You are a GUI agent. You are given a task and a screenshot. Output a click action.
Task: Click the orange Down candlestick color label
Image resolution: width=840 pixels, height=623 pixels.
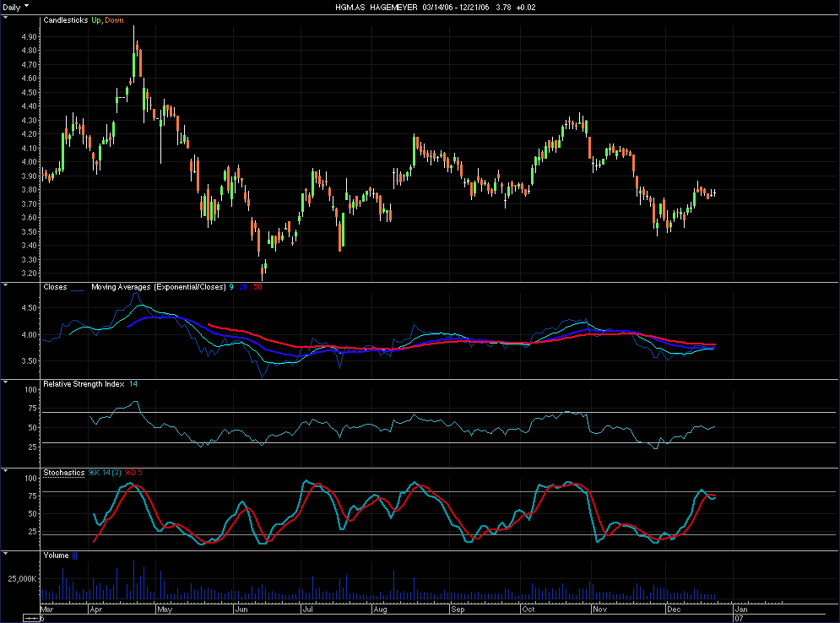coord(115,19)
